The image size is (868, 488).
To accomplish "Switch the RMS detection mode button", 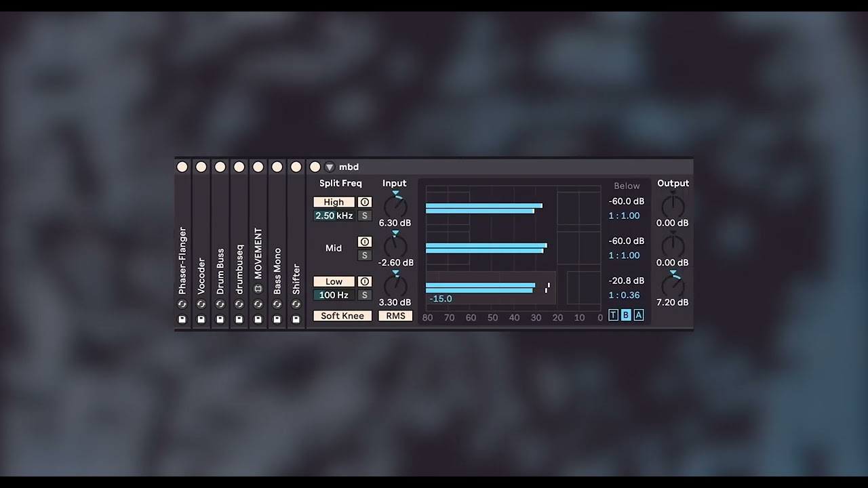I will click(395, 316).
